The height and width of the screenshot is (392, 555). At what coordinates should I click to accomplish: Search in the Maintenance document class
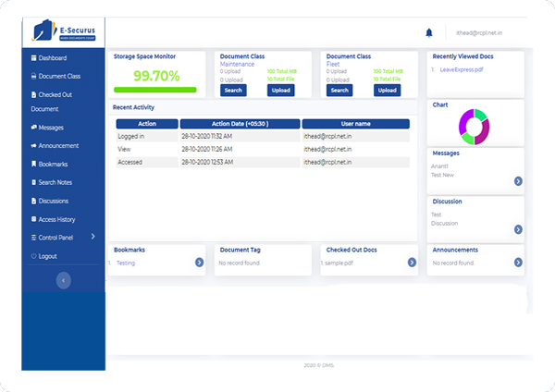[x=233, y=91]
